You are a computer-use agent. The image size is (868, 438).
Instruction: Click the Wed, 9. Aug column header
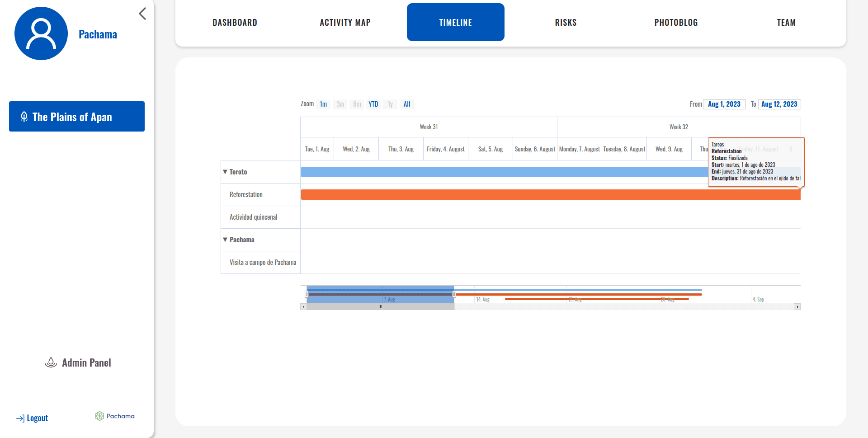click(x=669, y=149)
